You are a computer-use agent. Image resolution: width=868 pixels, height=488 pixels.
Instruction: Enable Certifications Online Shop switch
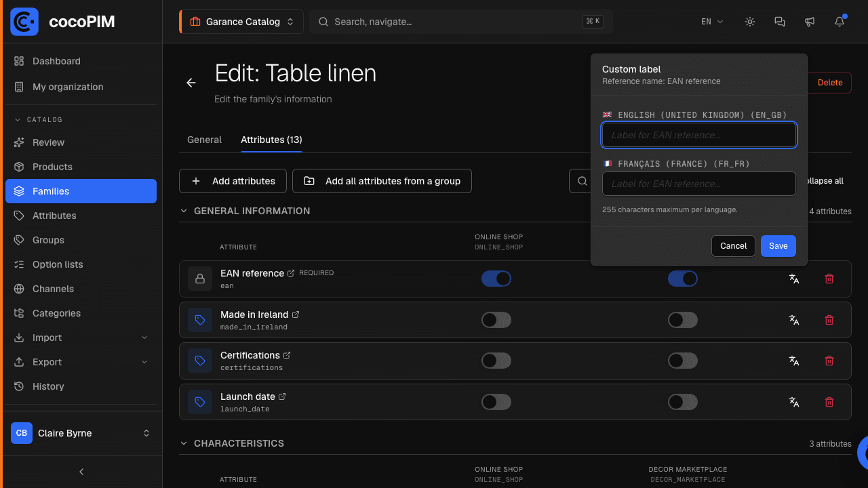tap(496, 361)
